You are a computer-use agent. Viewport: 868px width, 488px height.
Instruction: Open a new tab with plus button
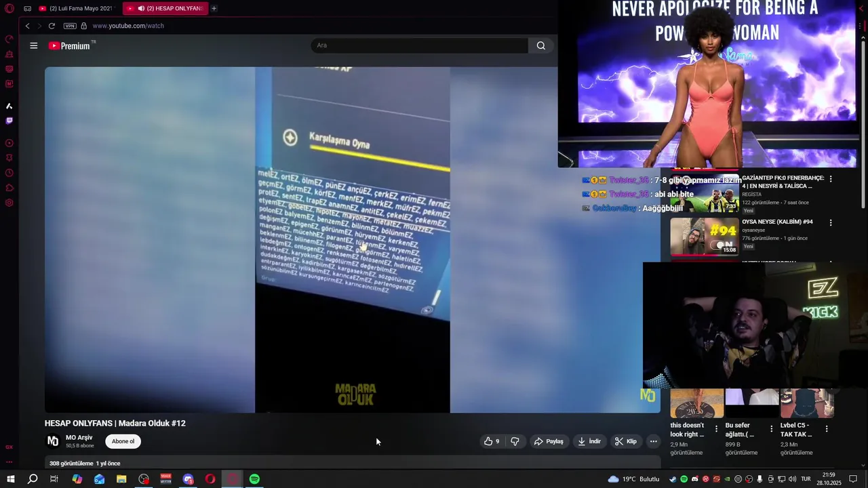pos(214,9)
